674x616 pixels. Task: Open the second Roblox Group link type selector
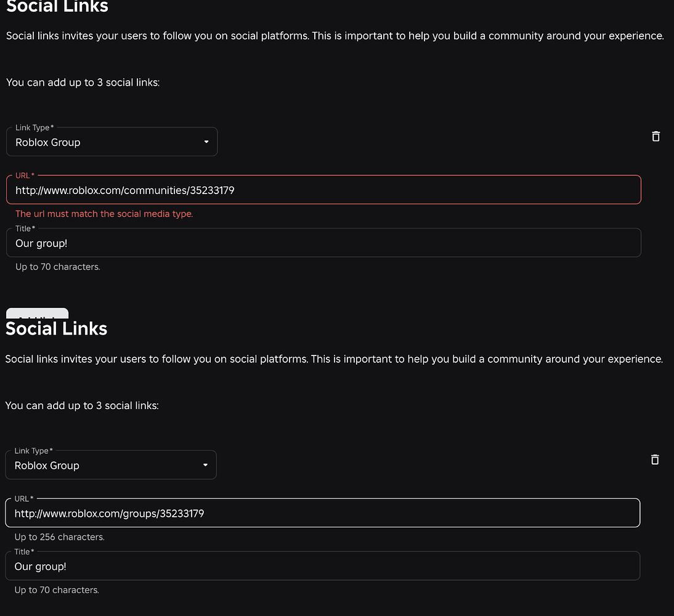111,465
